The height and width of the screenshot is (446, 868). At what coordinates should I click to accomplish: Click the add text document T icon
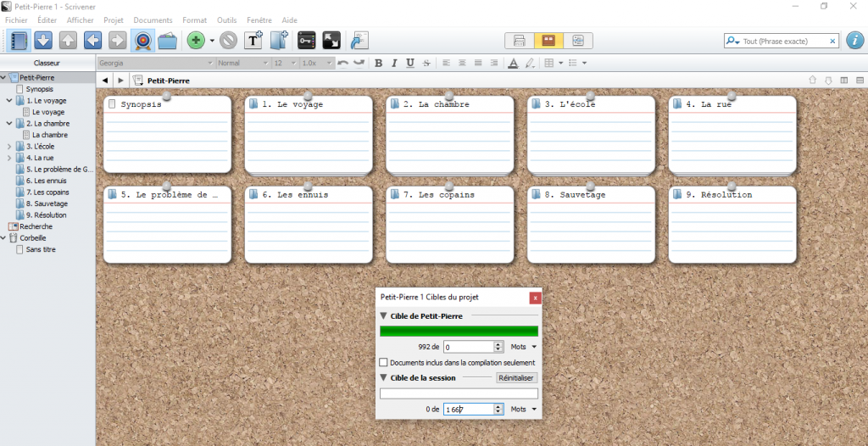[x=253, y=41]
